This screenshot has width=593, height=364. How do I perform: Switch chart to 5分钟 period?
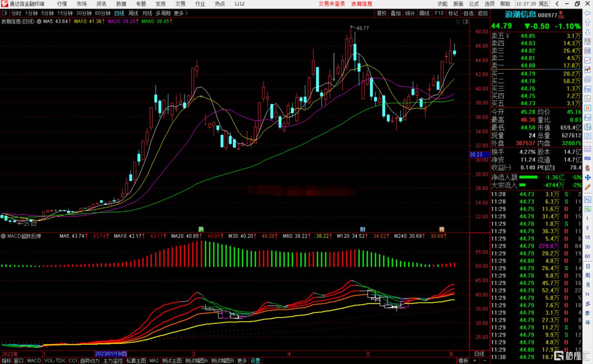(47, 13)
